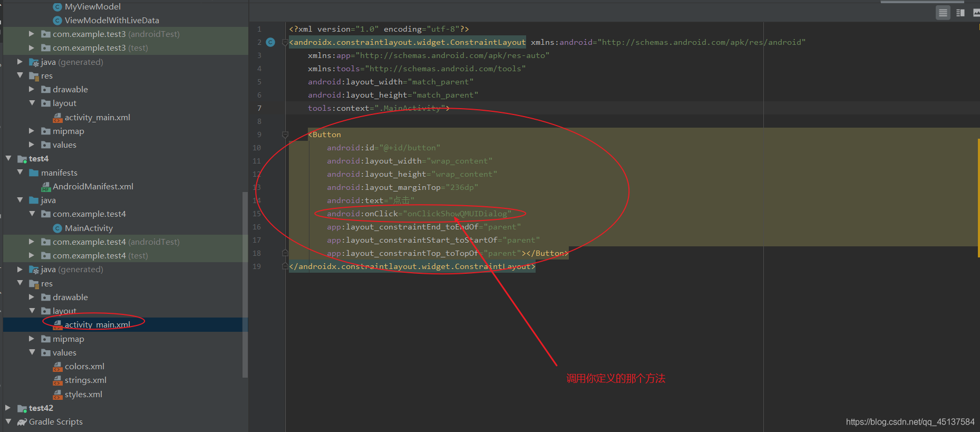Expand com.example.test3 (test) package
The height and width of the screenshot is (432, 980).
pos(31,47)
